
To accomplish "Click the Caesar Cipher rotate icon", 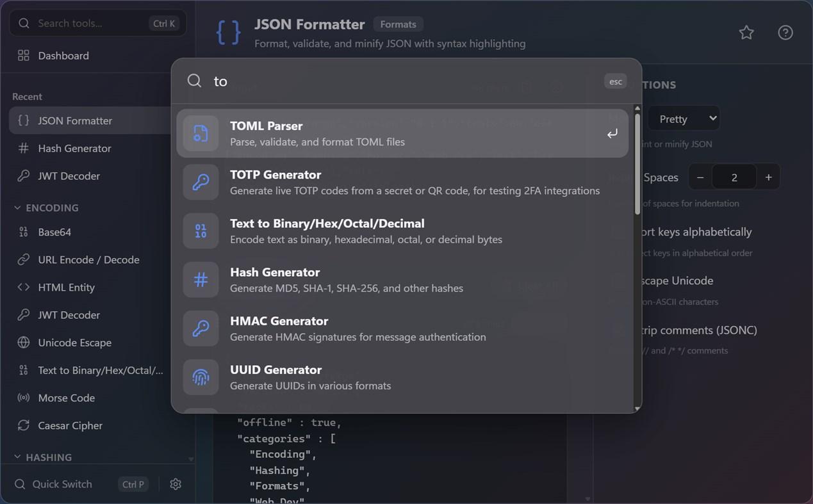I will [x=24, y=425].
